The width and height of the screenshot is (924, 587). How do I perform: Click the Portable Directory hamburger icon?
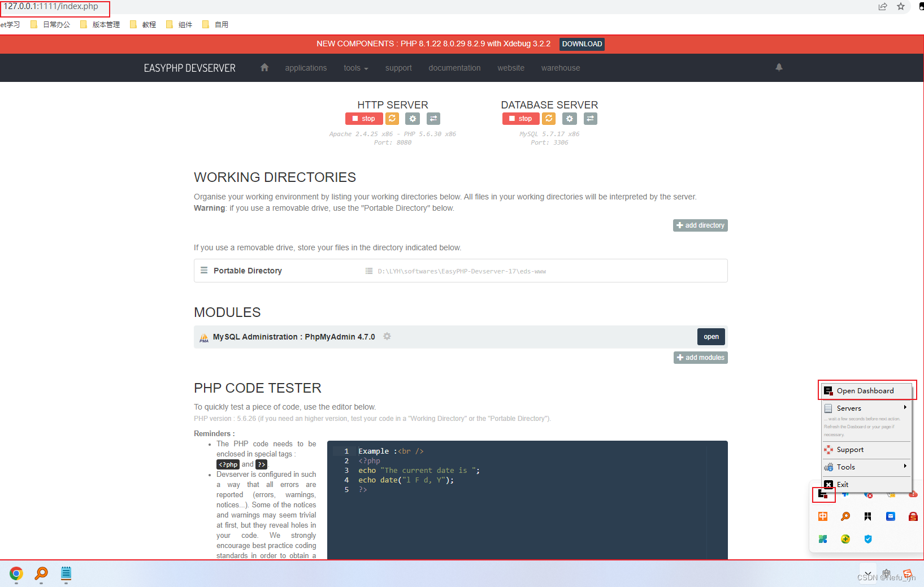[204, 271]
